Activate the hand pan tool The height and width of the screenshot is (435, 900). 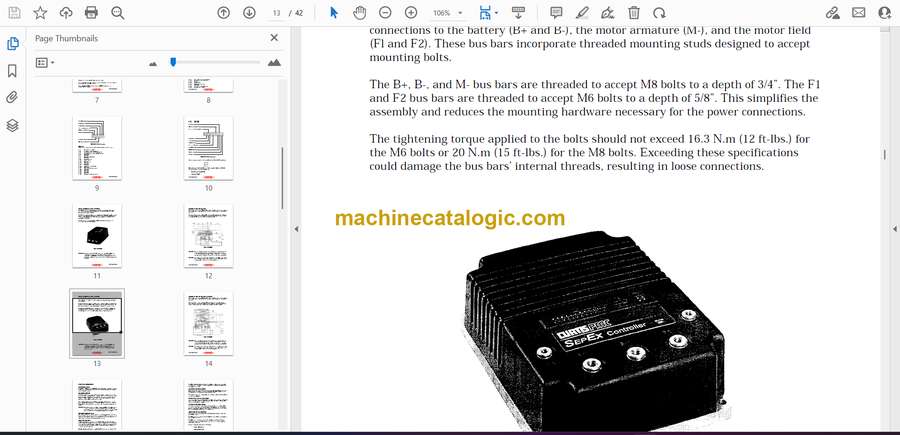click(359, 13)
